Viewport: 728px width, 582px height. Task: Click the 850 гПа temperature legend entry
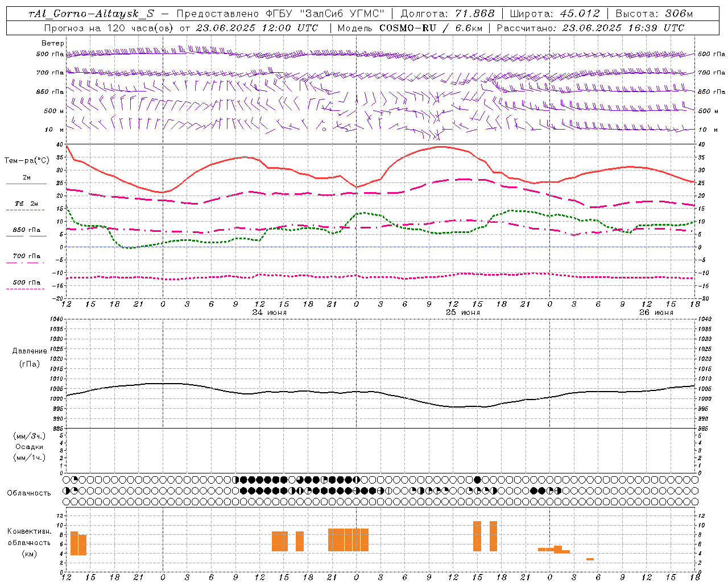[27, 230]
